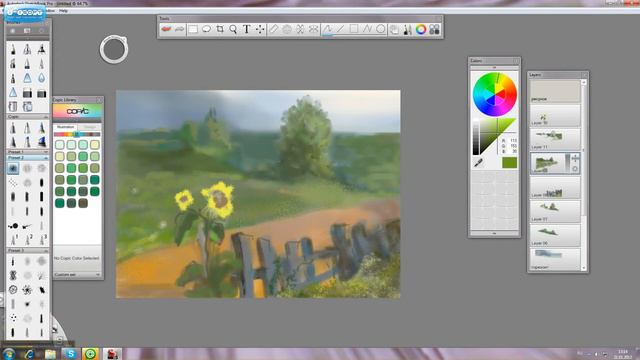Close the Copic Library panel
Image resolution: width=640 pixels, height=360 pixels.
(x=99, y=100)
